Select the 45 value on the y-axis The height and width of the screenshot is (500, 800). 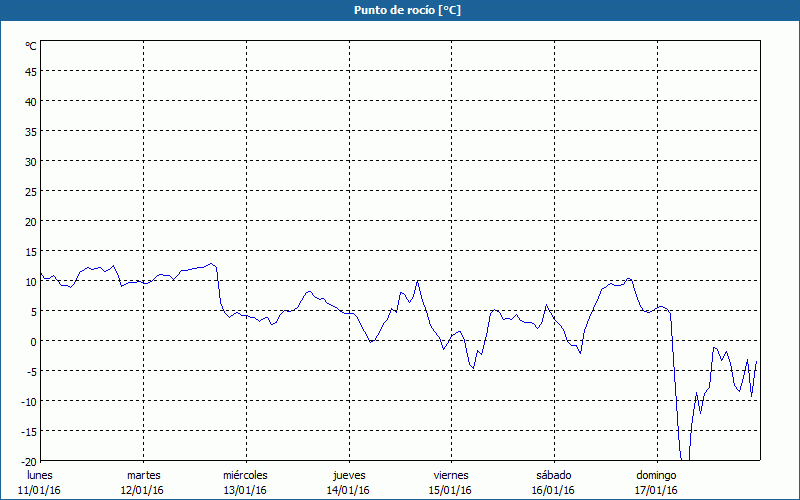pyautogui.click(x=31, y=71)
